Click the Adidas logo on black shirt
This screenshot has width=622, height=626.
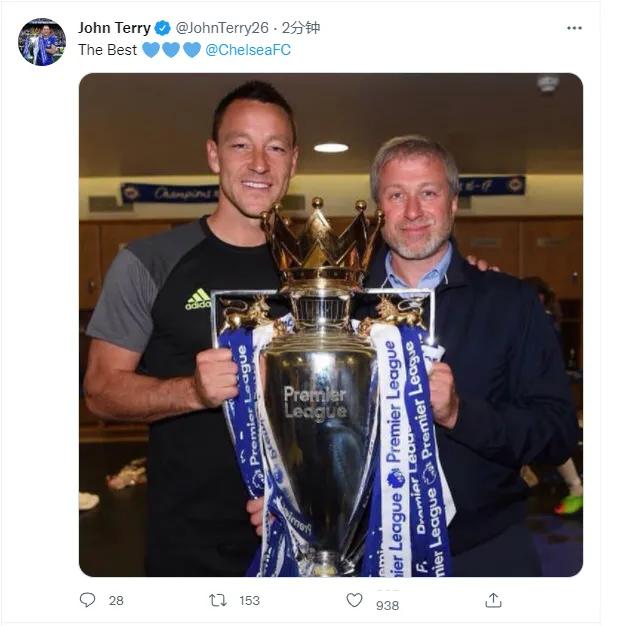[x=198, y=299]
